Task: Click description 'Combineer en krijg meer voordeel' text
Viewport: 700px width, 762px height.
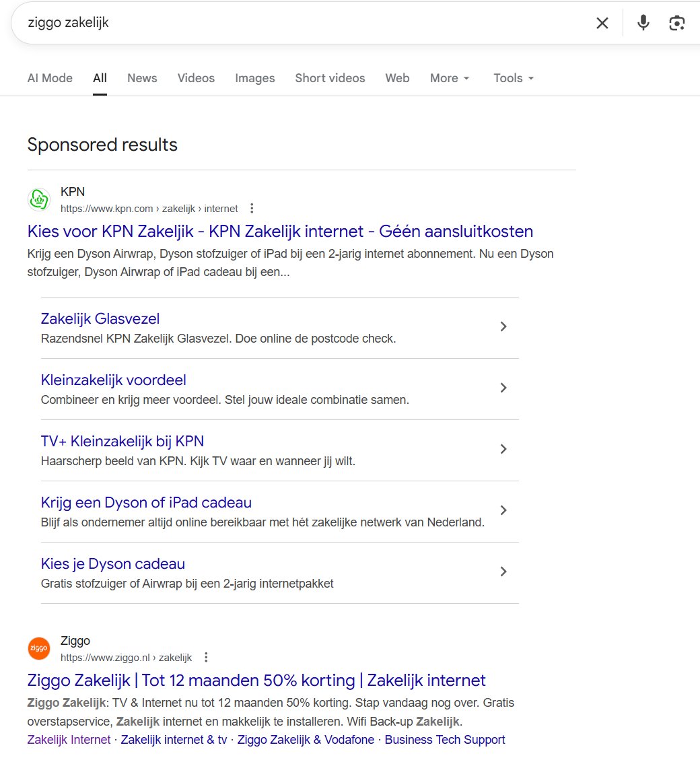Action: point(225,400)
